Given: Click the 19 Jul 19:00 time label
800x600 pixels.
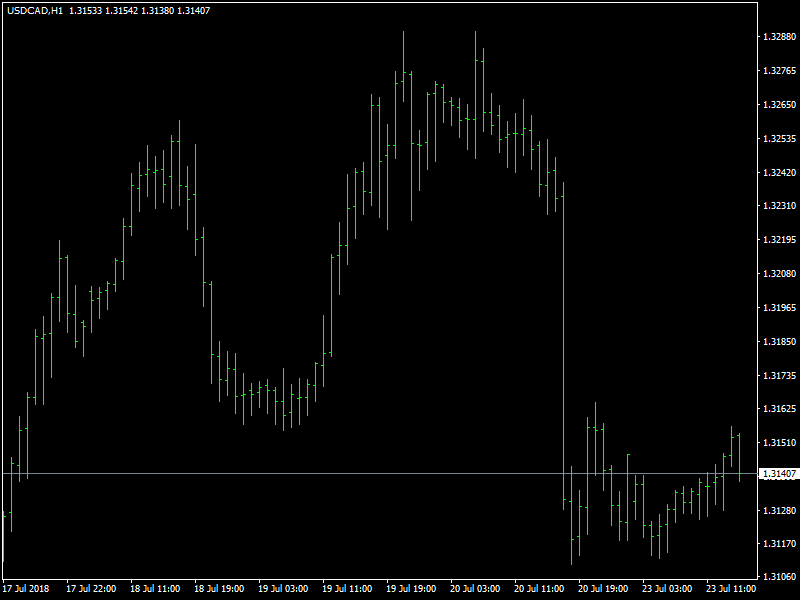Looking at the screenshot, I should (411, 589).
